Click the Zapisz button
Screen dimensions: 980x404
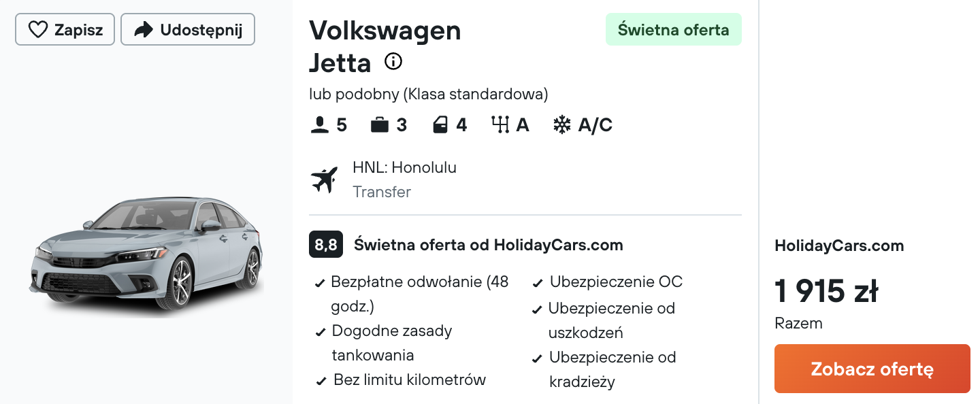65,30
